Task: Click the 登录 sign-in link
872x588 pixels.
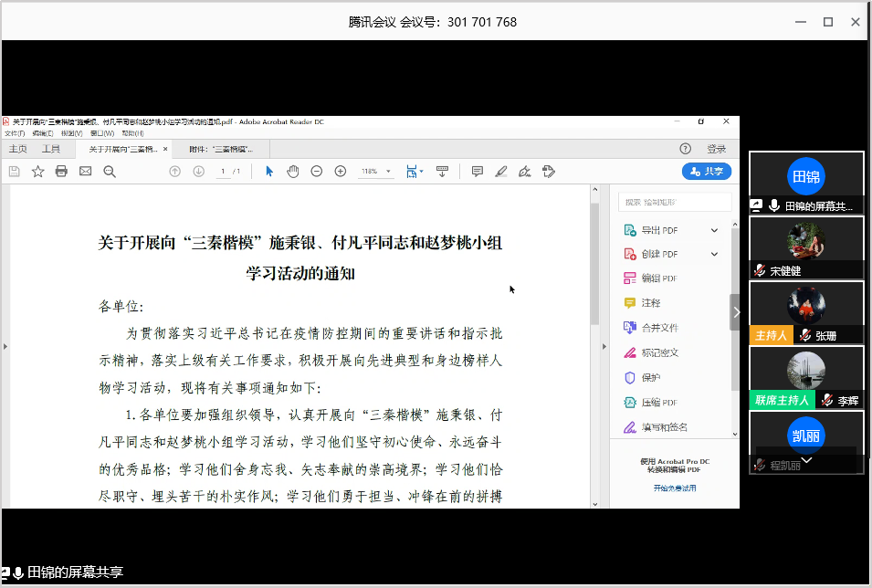Action: 716,149
